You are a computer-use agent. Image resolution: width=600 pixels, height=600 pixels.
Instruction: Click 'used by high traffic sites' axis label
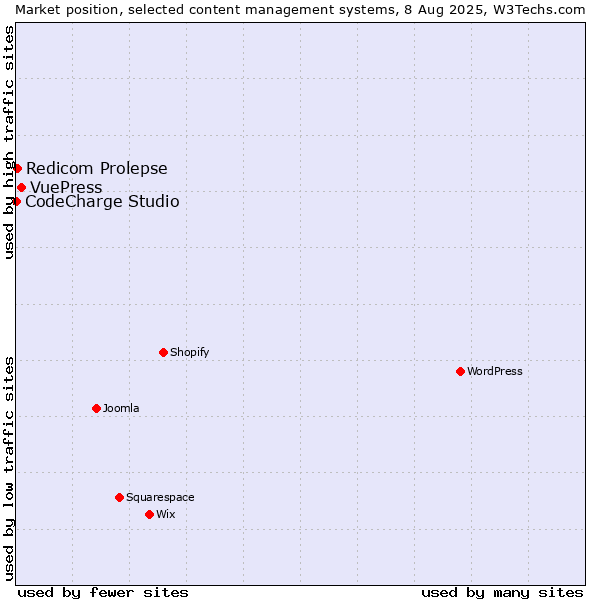[8, 142]
